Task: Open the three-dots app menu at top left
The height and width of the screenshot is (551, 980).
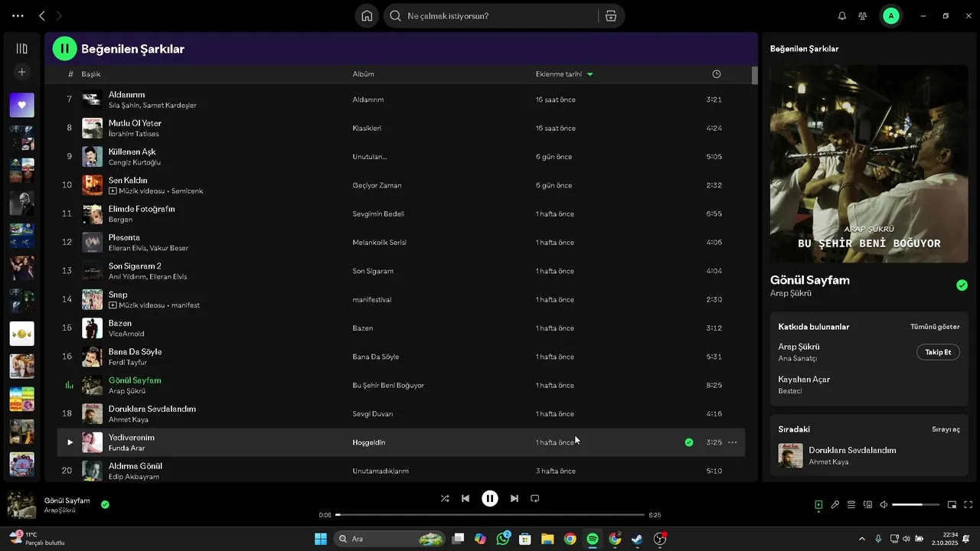Action: [x=18, y=16]
